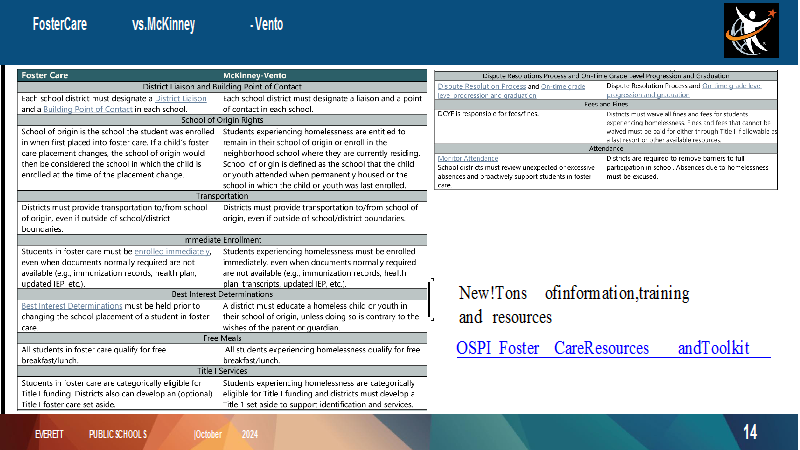The width and height of the screenshot is (800, 450).
Task: Open the underlined Best Interest Determinations link
Action: pyautogui.click(x=71, y=306)
